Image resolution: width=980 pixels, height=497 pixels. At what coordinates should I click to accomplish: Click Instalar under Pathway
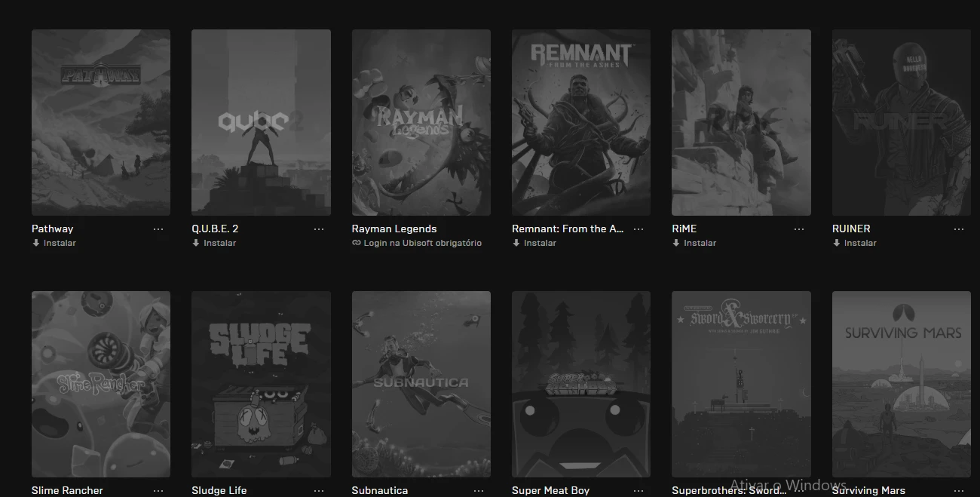[x=54, y=243]
